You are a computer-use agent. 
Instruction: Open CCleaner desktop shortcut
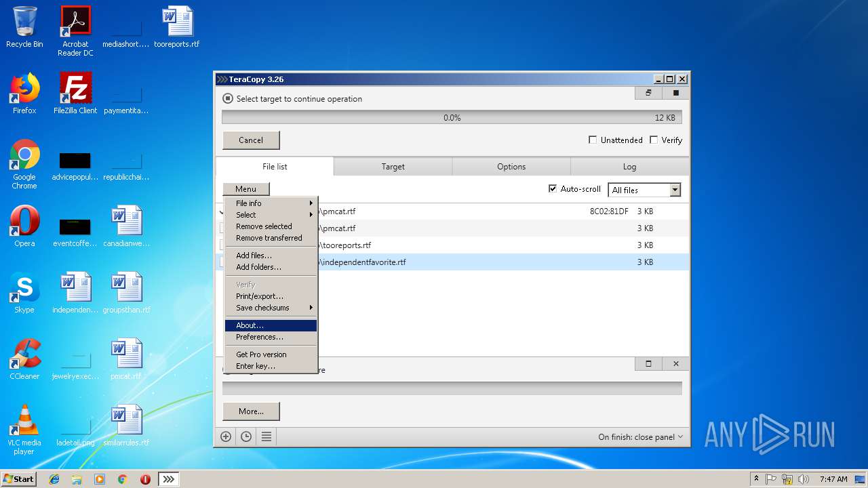pyautogui.click(x=24, y=359)
